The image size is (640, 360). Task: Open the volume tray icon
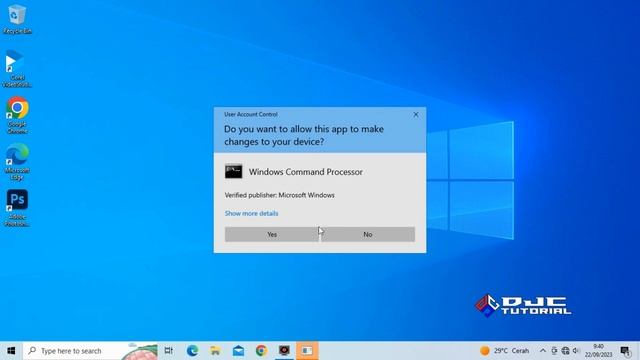point(576,351)
